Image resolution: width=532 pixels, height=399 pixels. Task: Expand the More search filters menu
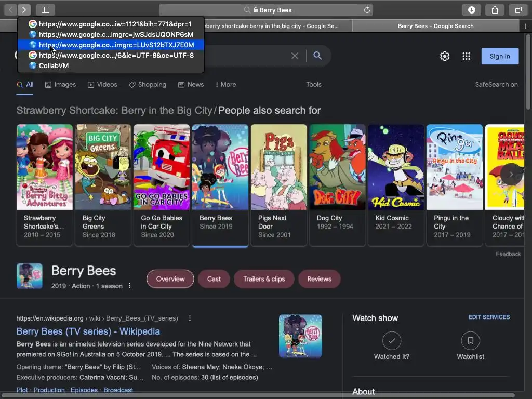(225, 85)
